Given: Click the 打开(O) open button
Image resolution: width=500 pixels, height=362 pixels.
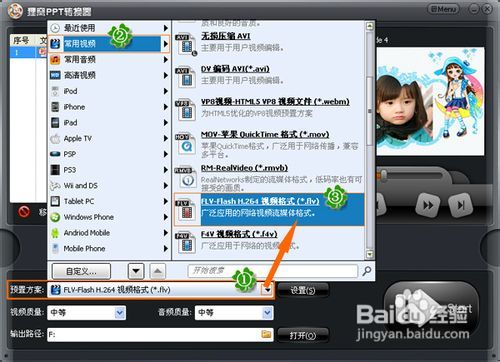Looking at the screenshot, I should tap(303, 335).
